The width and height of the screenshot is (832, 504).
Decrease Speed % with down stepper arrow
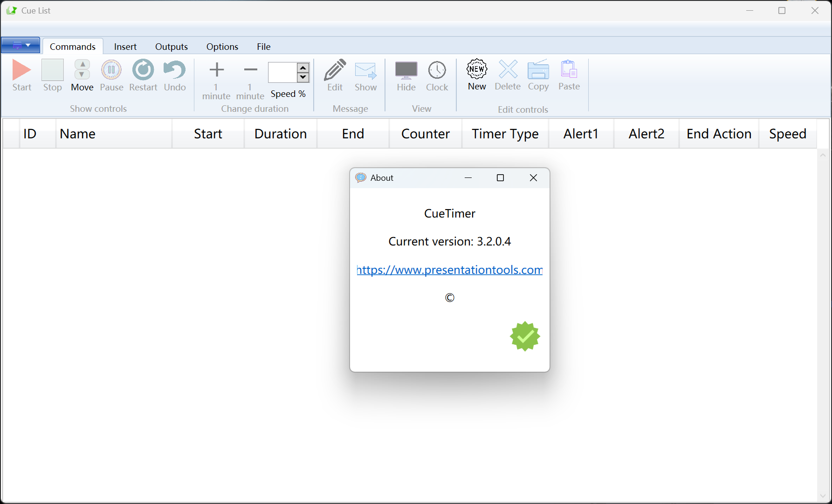click(x=303, y=78)
